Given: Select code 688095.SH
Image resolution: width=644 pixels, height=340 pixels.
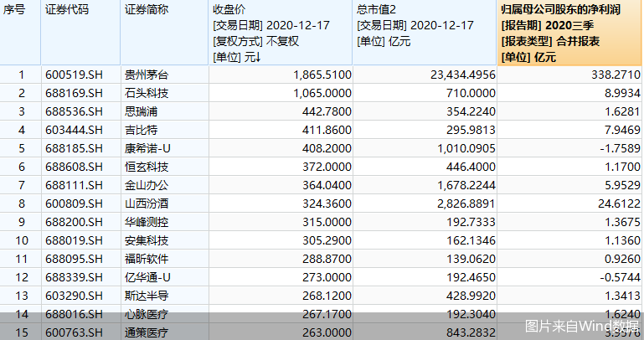Looking at the screenshot, I should coord(74,259).
